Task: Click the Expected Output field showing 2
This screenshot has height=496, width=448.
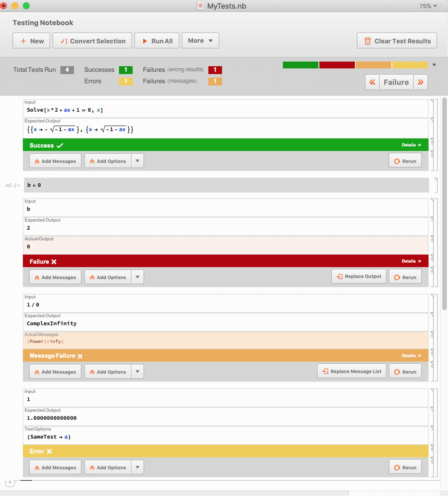Action: point(225,228)
